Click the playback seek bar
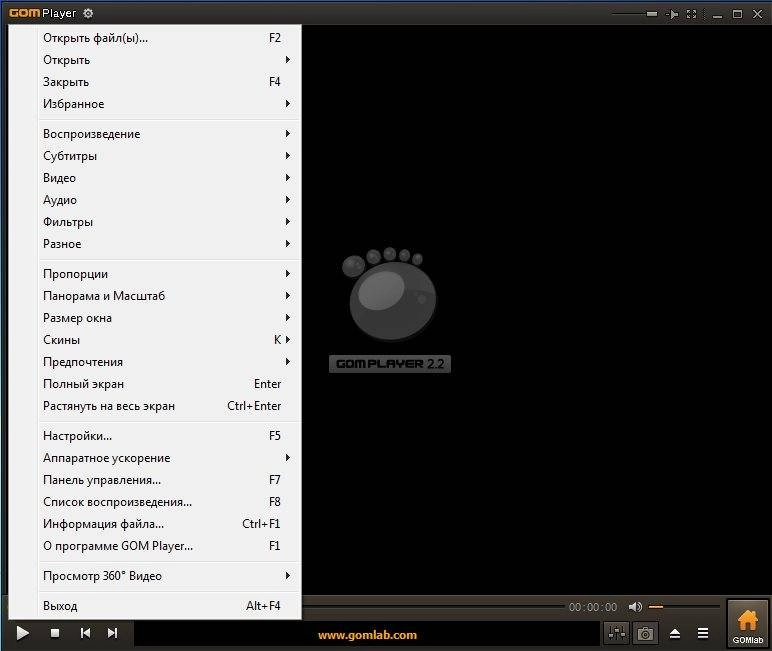The image size is (772, 651). pyautogui.click(x=433, y=605)
